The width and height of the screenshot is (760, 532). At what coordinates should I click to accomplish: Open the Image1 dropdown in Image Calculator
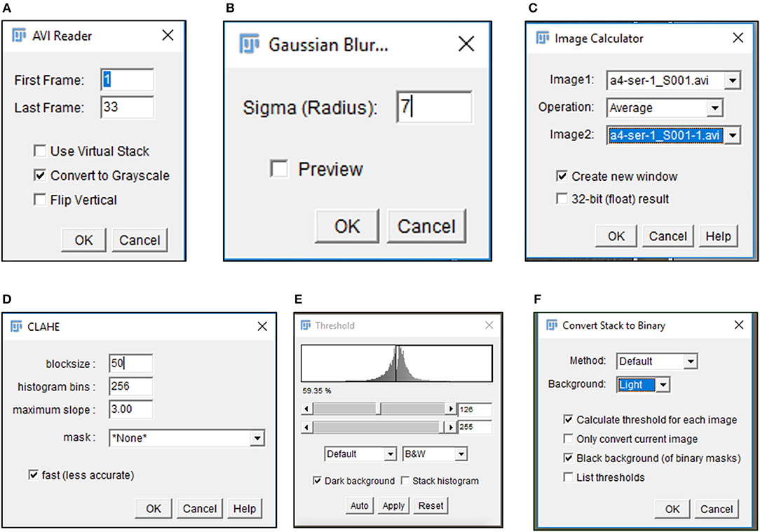733,81
